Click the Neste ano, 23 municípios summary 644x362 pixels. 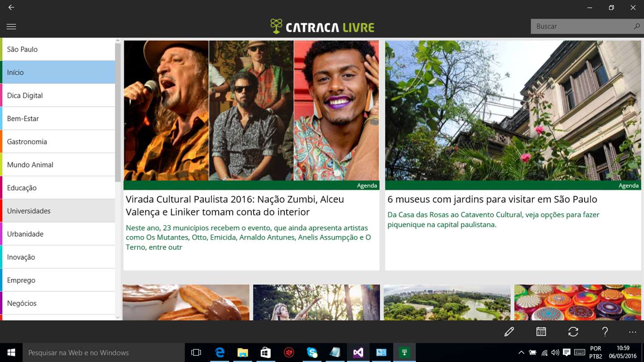(248, 237)
